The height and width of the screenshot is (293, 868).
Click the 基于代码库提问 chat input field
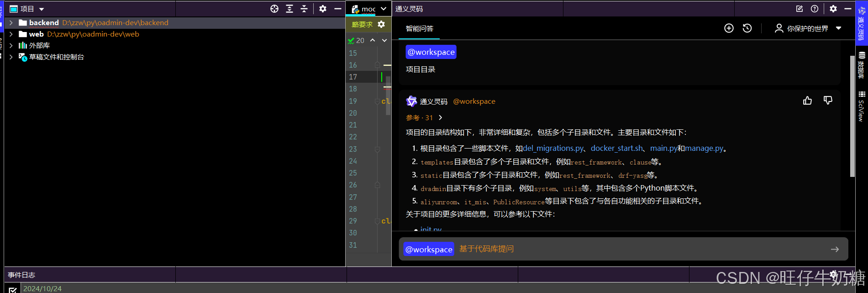pyautogui.click(x=623, y=249)
